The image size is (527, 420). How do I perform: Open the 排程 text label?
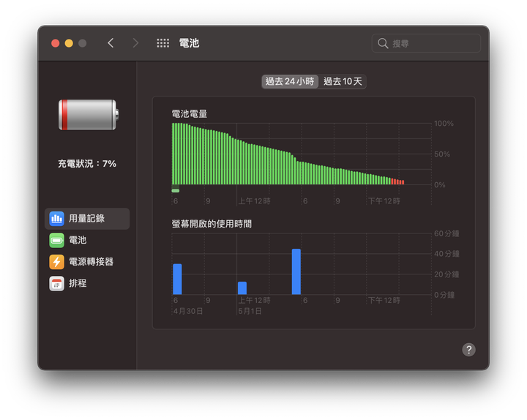pos(78,283)
